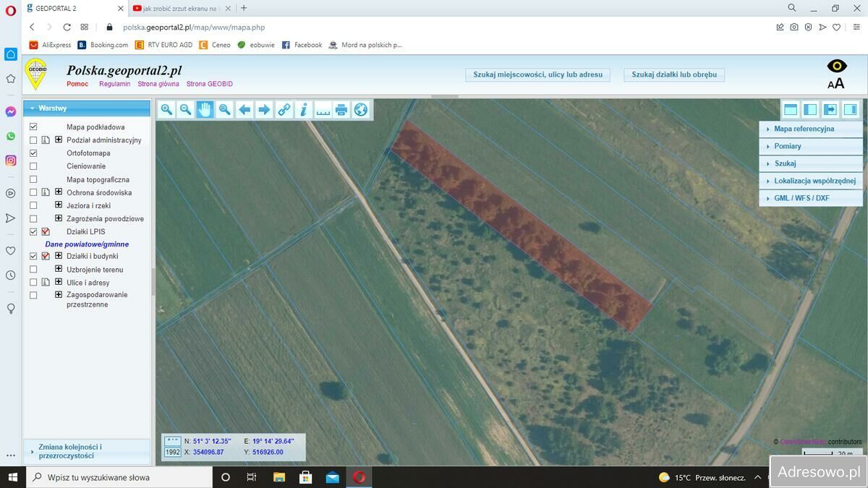Screen dimensions: 868x488
Task: Open the Strona główna link
Action: (158, 84)
